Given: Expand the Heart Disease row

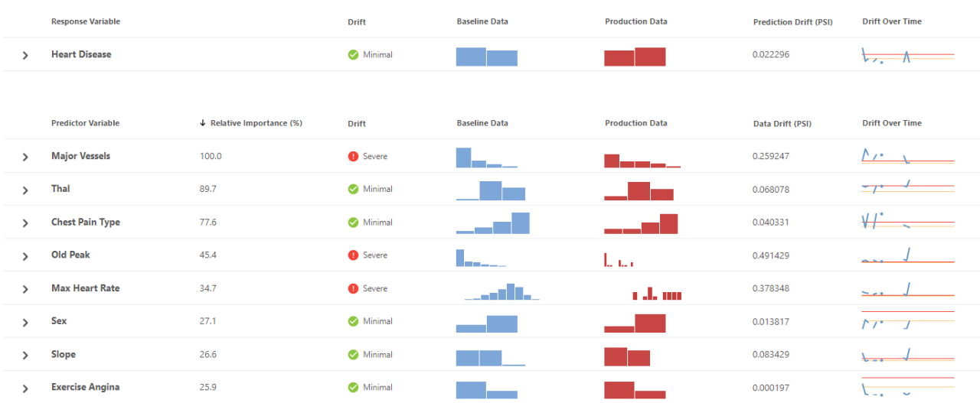Looking at the screenshot, I should [25, 56].
